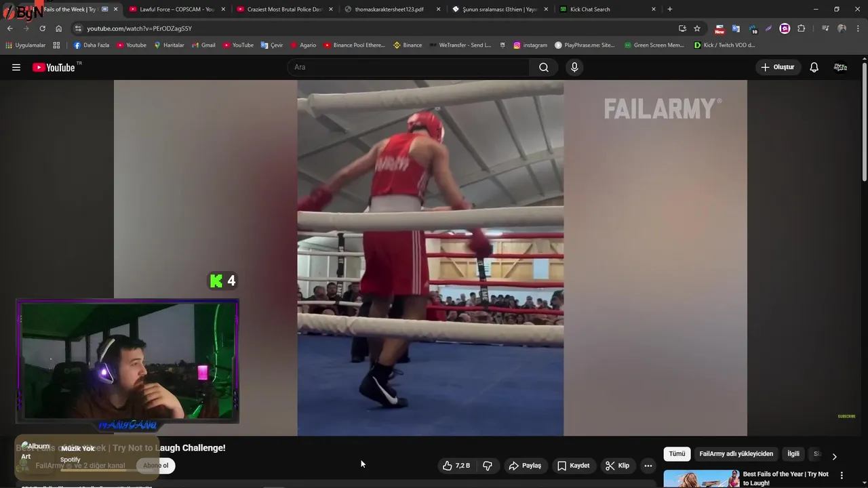Open the browser profile avatar
The width and height of the screenshot is (868, 488).
click(x=842, y=28)
